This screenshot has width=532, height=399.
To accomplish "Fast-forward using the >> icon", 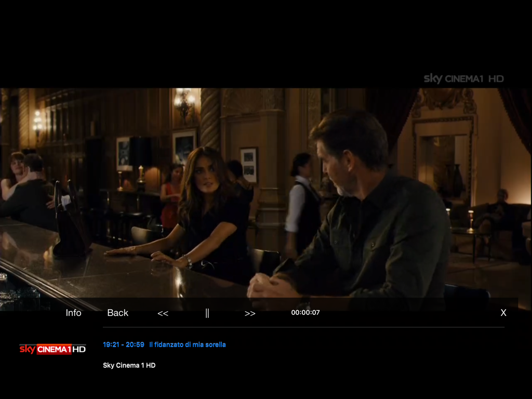I will [x=250, y=313].
